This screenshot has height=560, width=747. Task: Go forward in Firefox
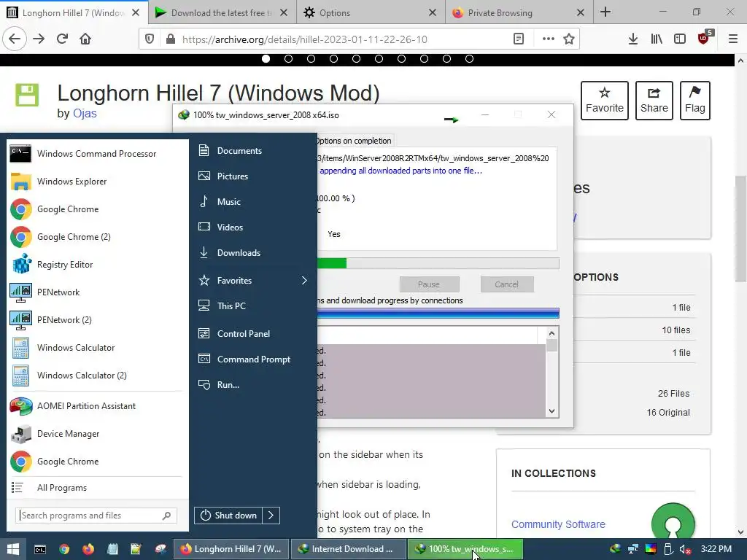click(x=39, y=39)
